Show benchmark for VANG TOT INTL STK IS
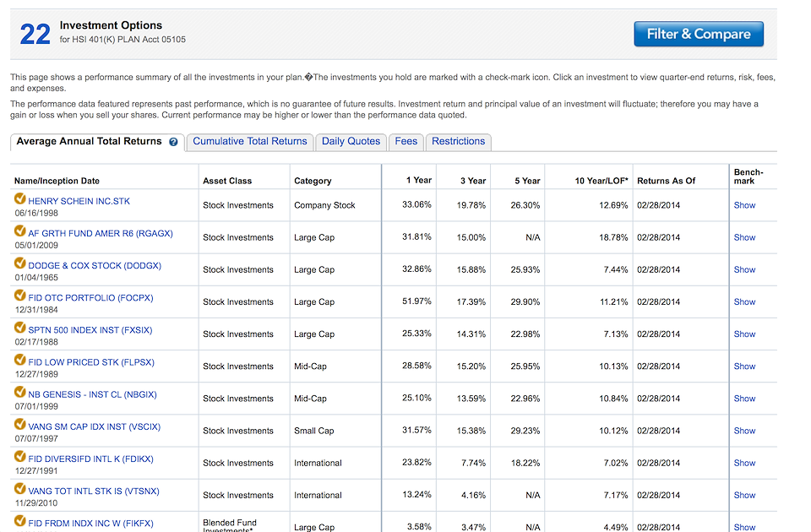 coord(744,496)
